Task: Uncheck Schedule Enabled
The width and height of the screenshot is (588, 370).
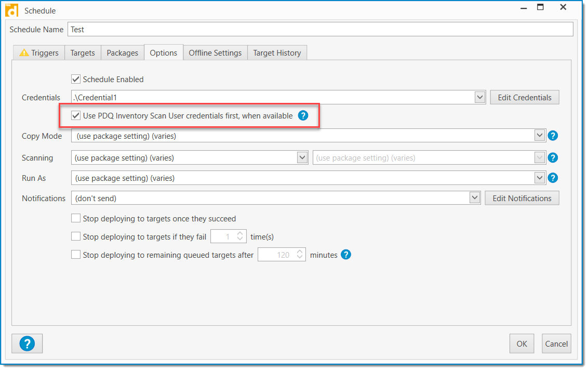Action: click(x=76, y=79)
